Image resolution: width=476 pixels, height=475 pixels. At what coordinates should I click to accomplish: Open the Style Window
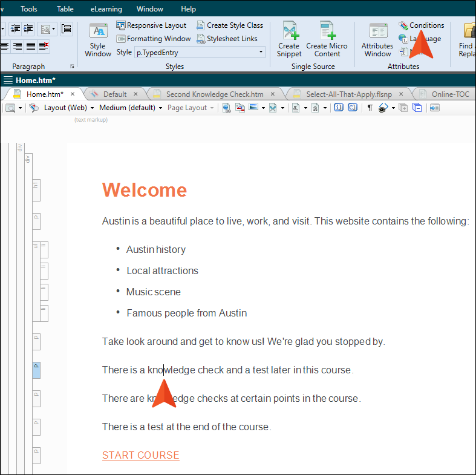pyautogui.click(x=98, y=40)
